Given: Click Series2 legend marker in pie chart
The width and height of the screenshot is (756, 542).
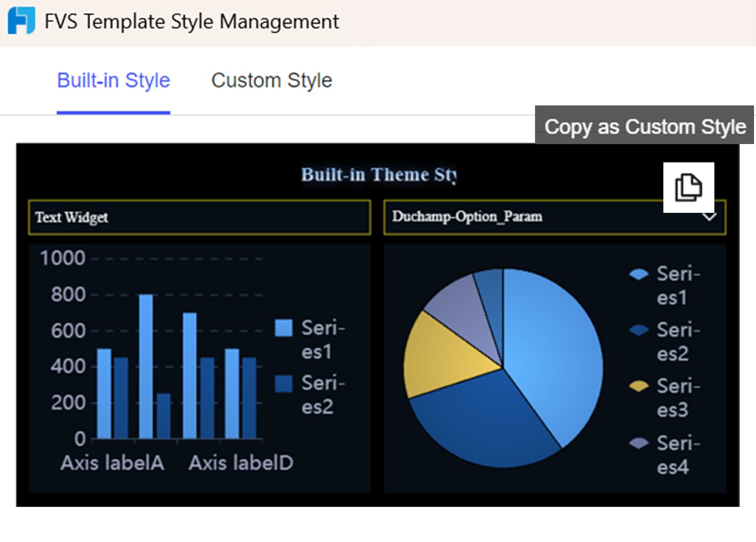Looking at the screenshot, I should pyautogui.click(x=639, y=330).
